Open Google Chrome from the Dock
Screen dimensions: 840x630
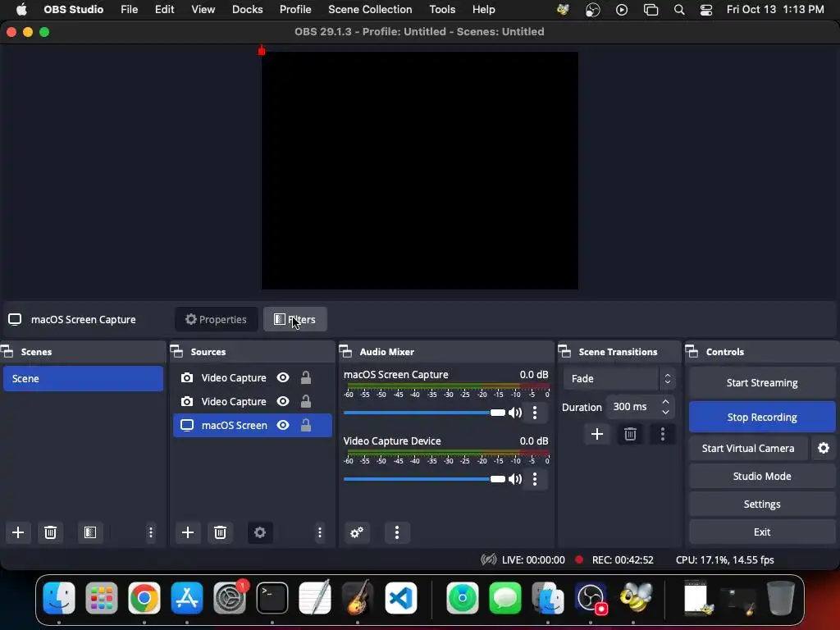[x=144, y=597]
